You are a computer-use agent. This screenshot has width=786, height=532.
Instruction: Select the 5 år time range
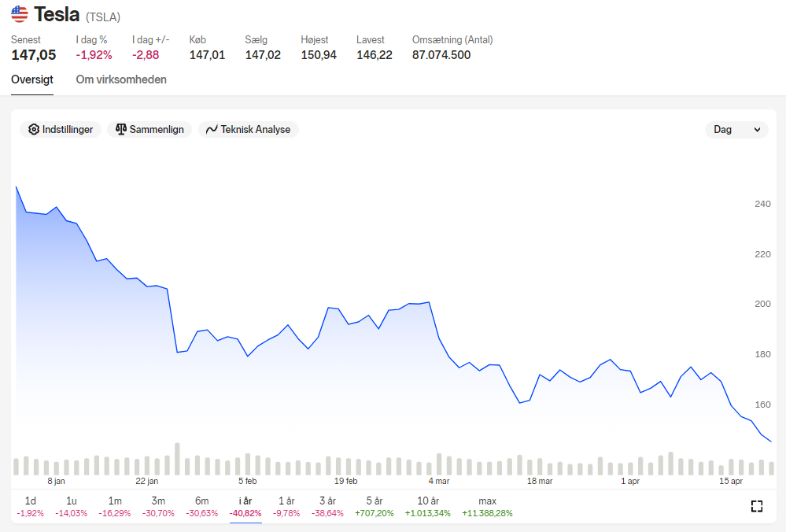coord(375,507)
